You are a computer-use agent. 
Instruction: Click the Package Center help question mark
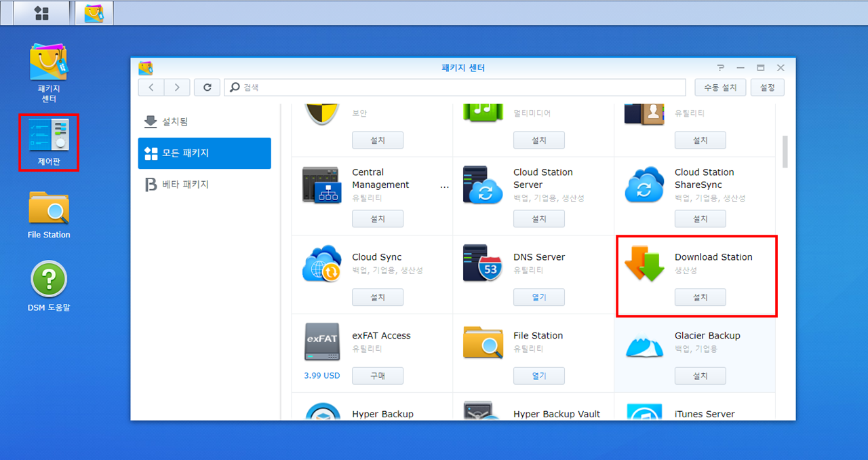point(720,68)
